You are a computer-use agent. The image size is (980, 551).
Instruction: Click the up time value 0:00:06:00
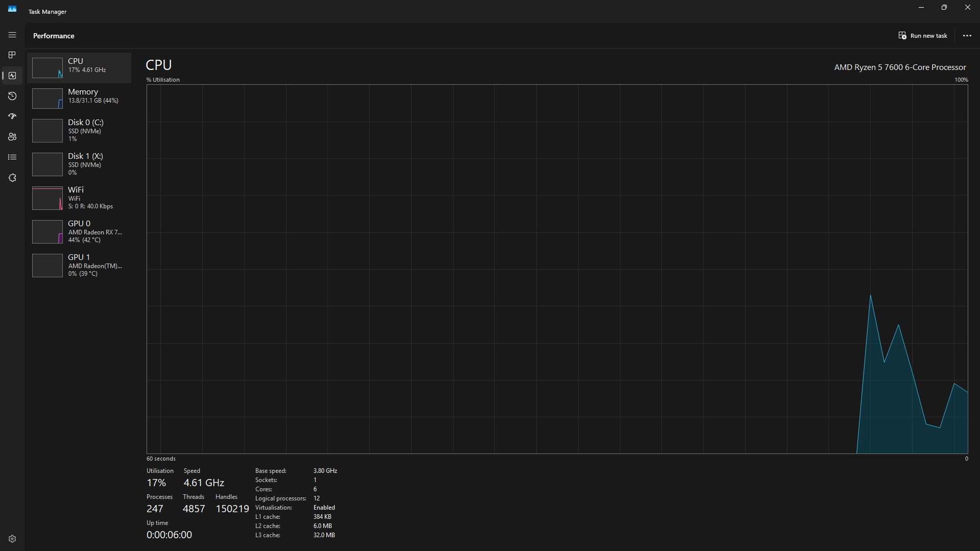tap(169, 535)
